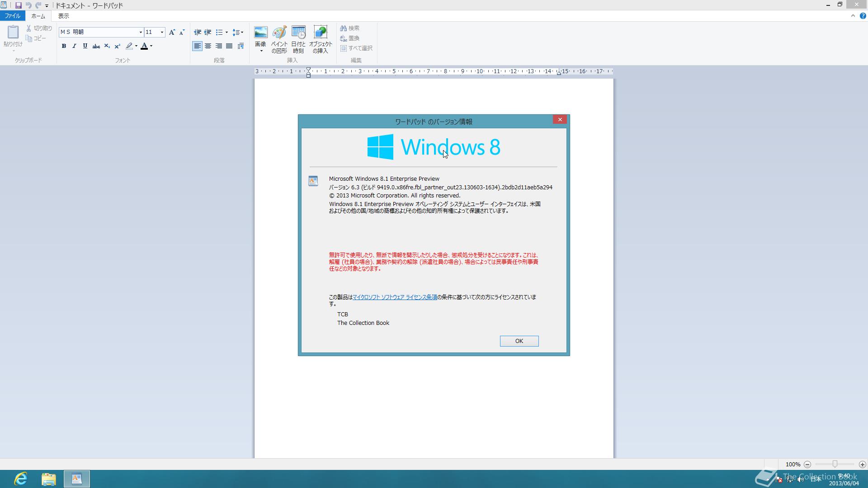Open the font family dropdown arrow
Screen dimensions: 868x488
pos(141,32)
